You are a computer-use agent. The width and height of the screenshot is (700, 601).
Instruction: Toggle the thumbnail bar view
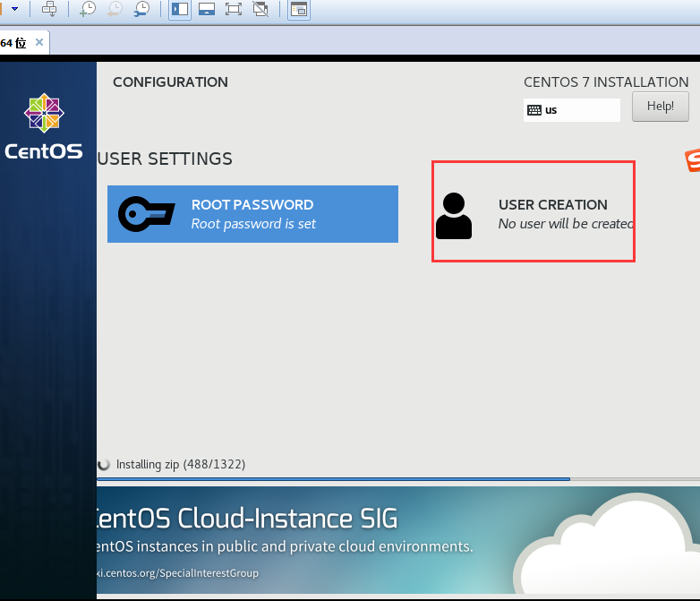pyautogui.click(x=206, y=9)
